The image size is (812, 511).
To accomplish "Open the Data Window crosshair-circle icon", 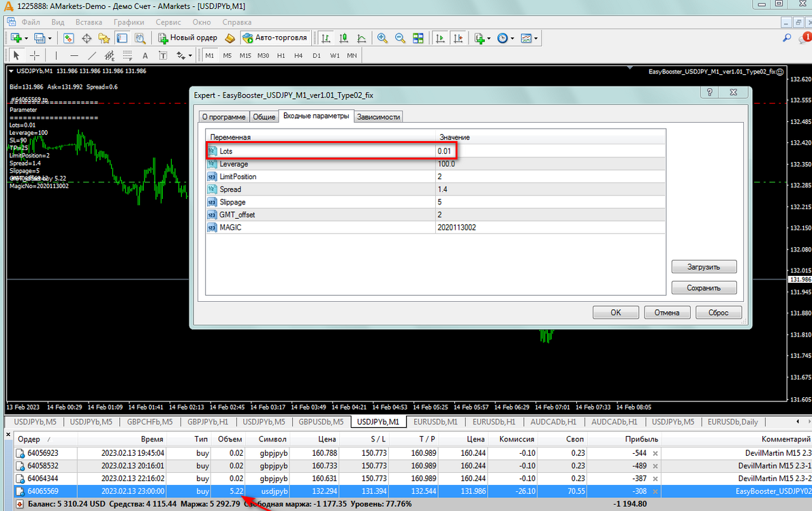I will point(87,37).
